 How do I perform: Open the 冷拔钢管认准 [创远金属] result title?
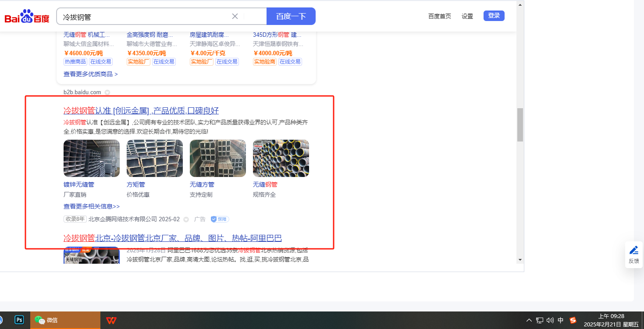coord(141,110)
